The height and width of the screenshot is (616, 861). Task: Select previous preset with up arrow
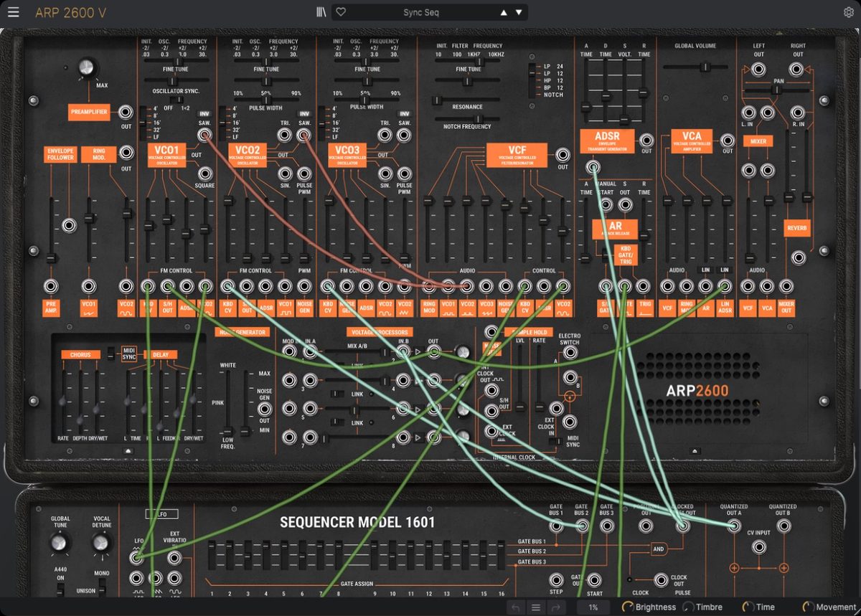(x=504, y=12)
